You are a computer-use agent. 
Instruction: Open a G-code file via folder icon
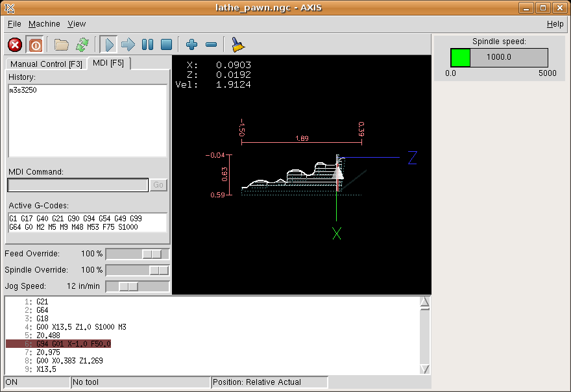(62, 45)
